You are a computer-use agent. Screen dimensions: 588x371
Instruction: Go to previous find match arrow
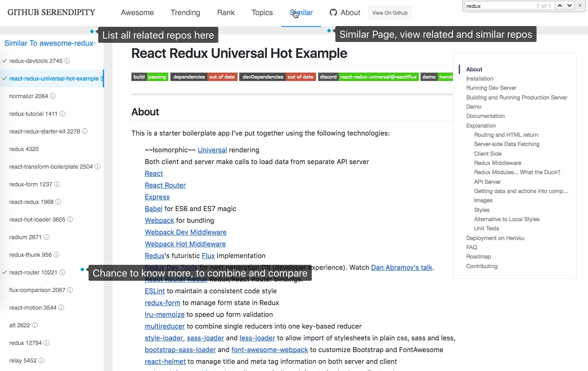(560, 6)
